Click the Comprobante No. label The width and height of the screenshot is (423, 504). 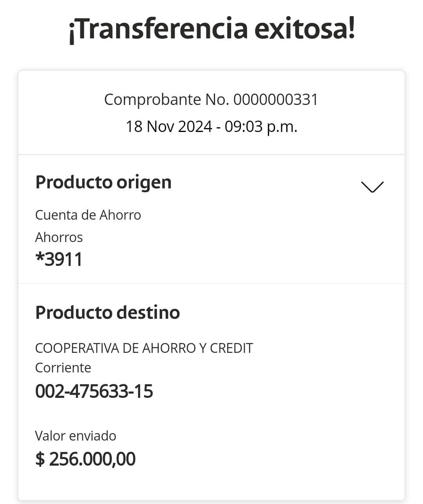point(166,99)
